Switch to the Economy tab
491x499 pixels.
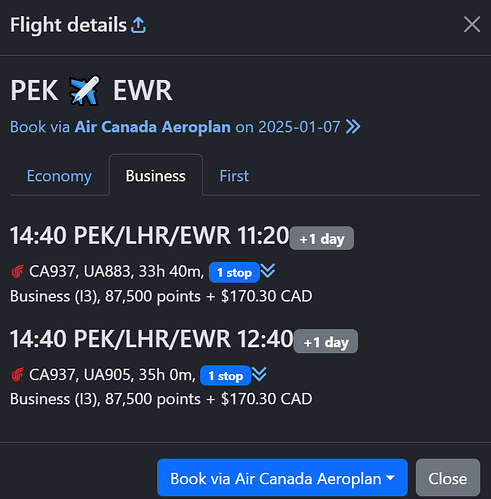coord(59,176)
